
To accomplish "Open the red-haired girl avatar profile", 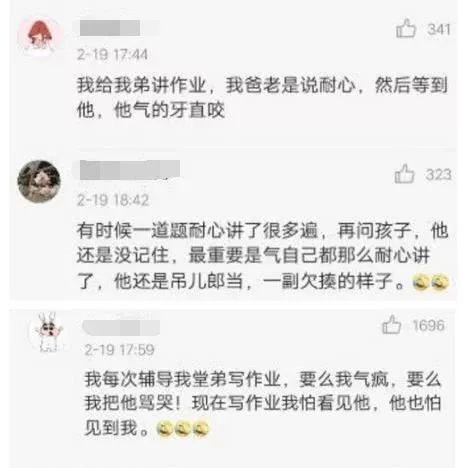I will pyautogui.click(x=40, y=36).
